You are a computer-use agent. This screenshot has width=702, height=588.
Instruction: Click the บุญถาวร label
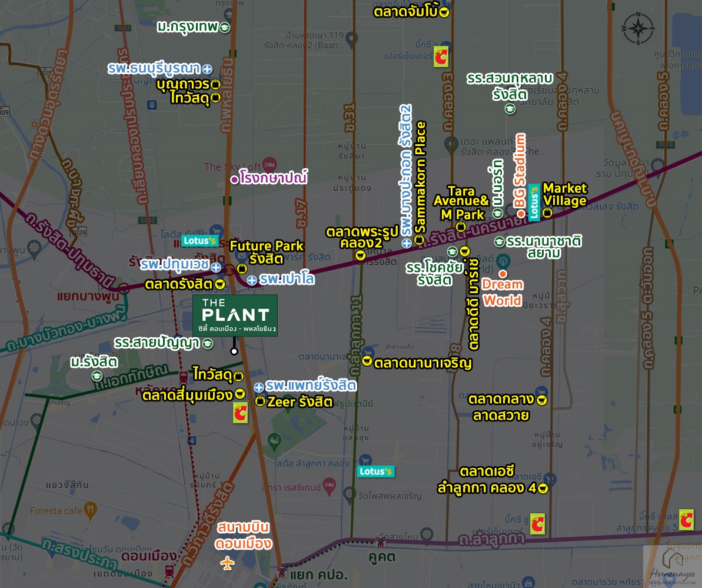(183, 84)
